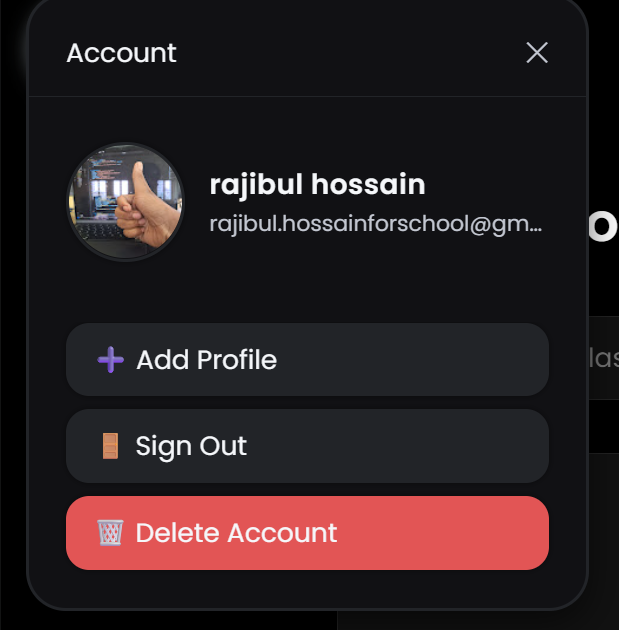Click the purple plus icon

click(x=110, y=360)
